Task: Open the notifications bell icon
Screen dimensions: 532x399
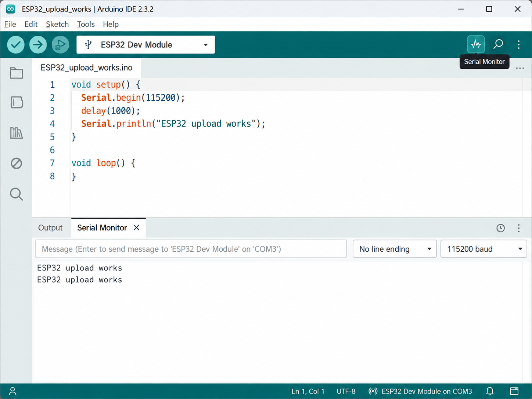Action: (x=490, y=391)
